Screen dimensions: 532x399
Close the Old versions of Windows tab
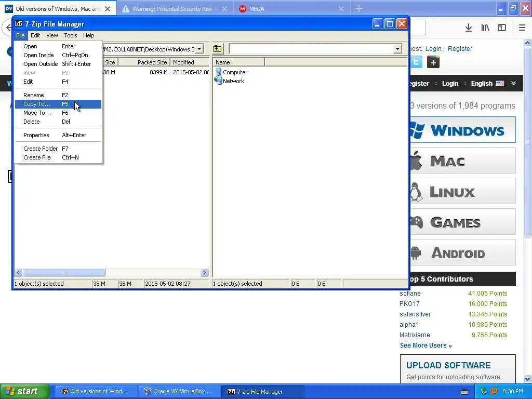(108, 9)
